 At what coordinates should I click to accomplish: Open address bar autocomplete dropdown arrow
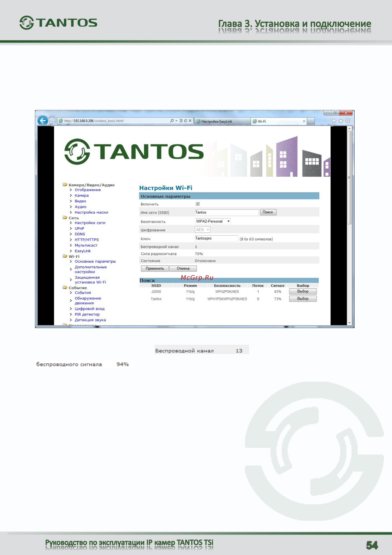(x=176, y=121)
